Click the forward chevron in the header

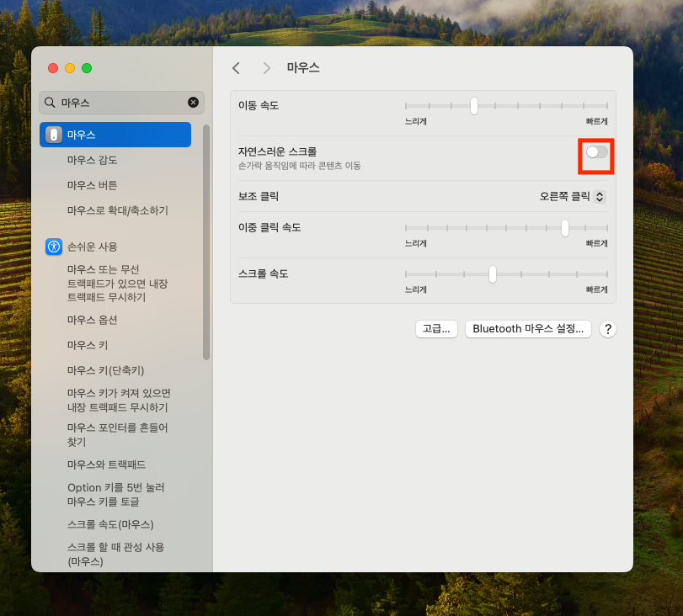click(x=267, y=68)
